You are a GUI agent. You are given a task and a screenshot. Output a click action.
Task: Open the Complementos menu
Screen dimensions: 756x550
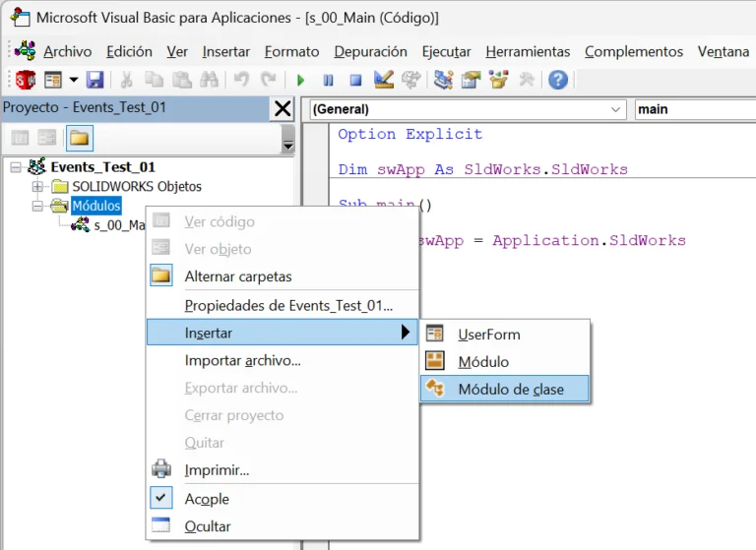(634, 51)
